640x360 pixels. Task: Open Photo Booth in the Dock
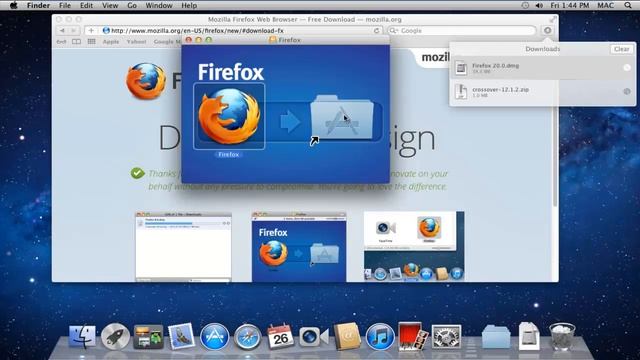click(x=413, y=337)
